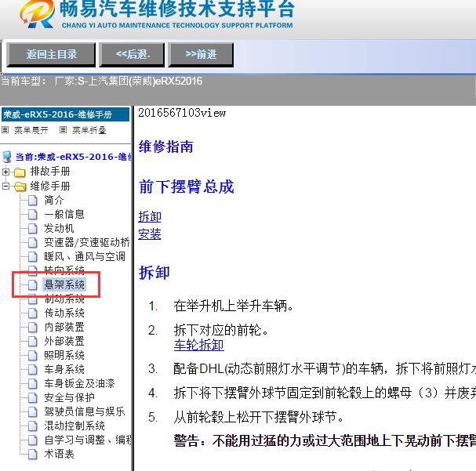The width and height of the screenshot is (476, 471).
Task: Open the 内部装置 chapter
Action: [x=64, y=327]
